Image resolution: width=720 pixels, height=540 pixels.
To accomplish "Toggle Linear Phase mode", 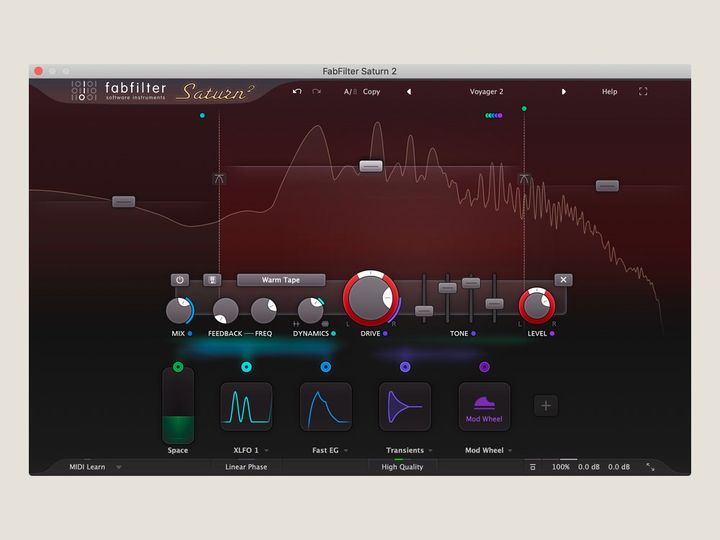I will tap(246, 467).
